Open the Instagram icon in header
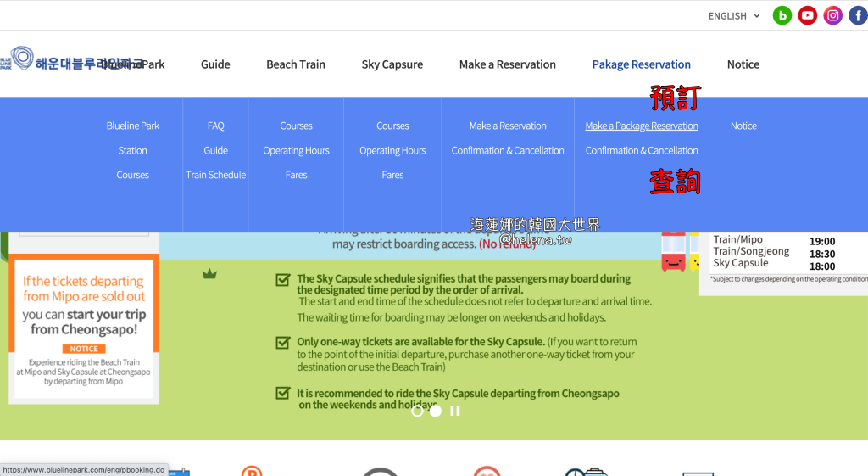The image size is (868, 476). point(833,15)
